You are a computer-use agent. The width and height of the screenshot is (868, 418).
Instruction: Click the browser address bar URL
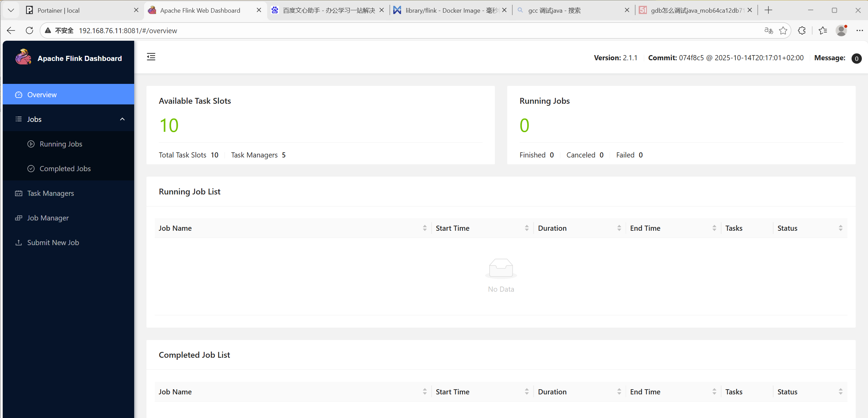[128, 30]
